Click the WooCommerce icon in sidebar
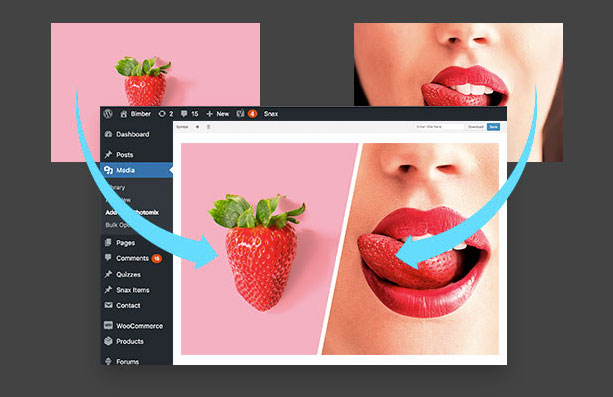Image resolution: width=613 pixels, height=397 pixels. (x=108, y=325)
